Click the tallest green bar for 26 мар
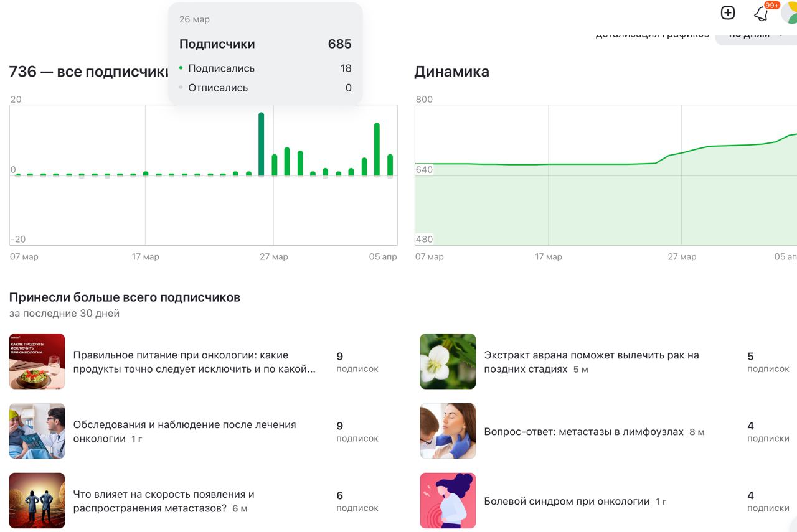The image size is (797, 532). [x=262, y=144]
